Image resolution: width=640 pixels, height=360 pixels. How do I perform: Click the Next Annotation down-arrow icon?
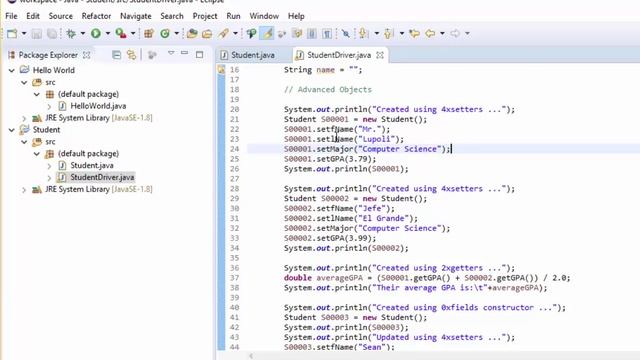363,33
